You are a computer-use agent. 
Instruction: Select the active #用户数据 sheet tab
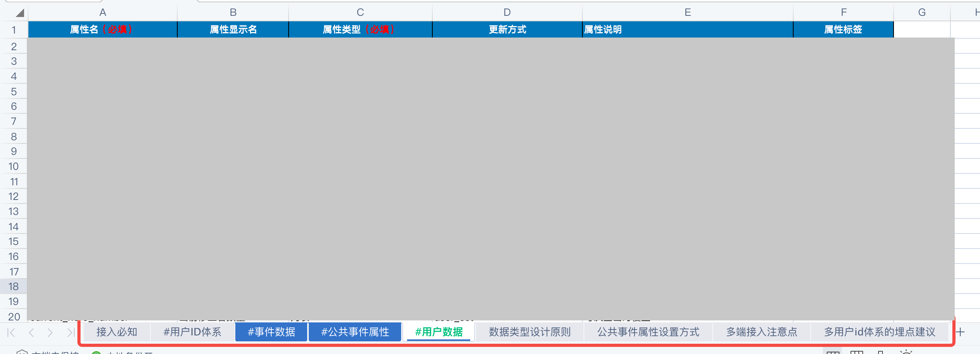439,332
